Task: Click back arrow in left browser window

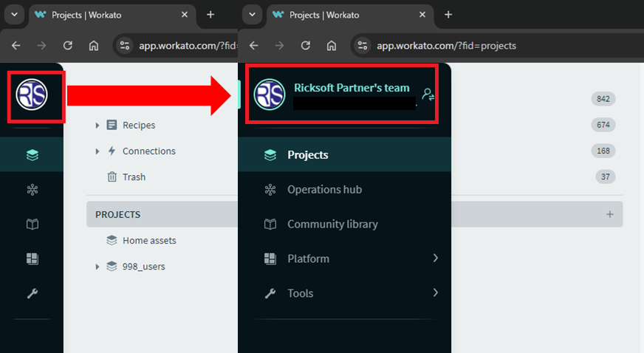Action: point(16,46)
